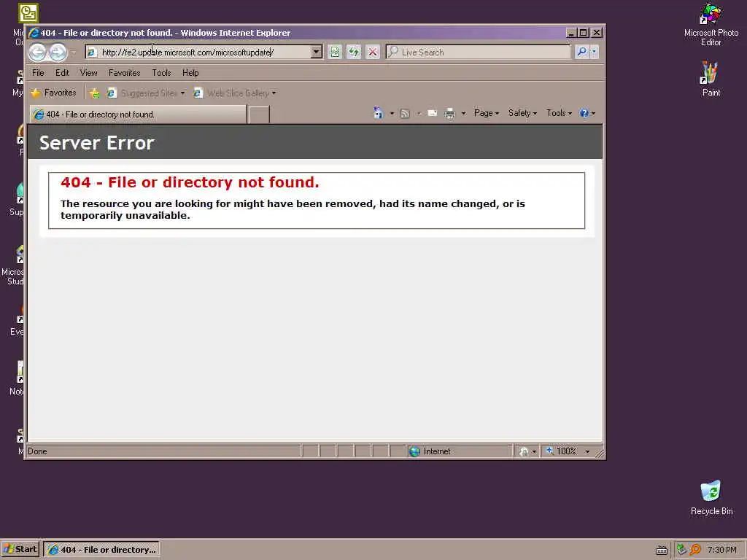The height and width of the screenshot is (560, 747).
Task: Click the top-left green desktop icon
Action: tap(28, 13)
